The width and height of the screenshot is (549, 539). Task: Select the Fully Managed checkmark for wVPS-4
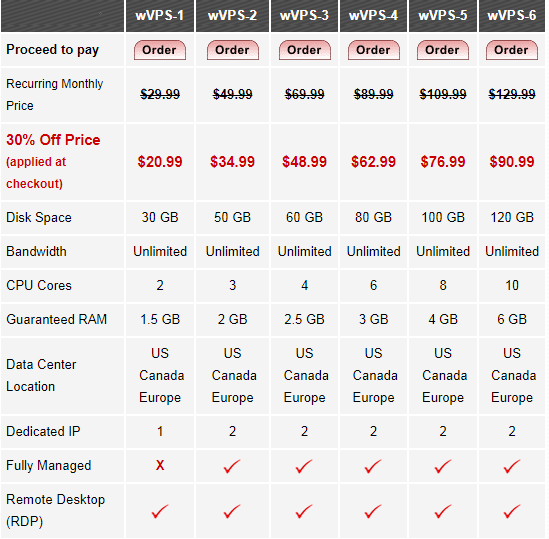click(x=373, y=466)
